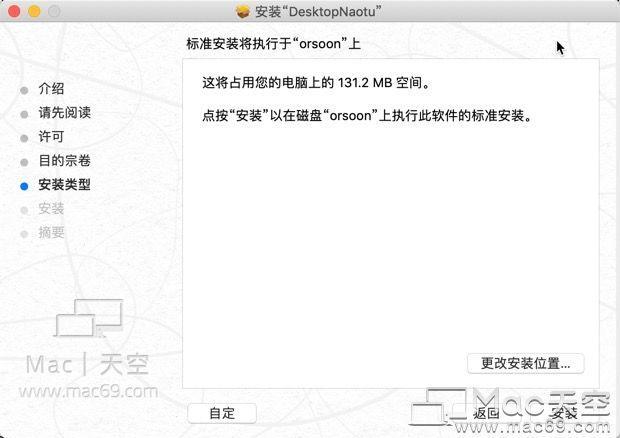
Task: Open 自定 customize install options
Action: point(222,413)
